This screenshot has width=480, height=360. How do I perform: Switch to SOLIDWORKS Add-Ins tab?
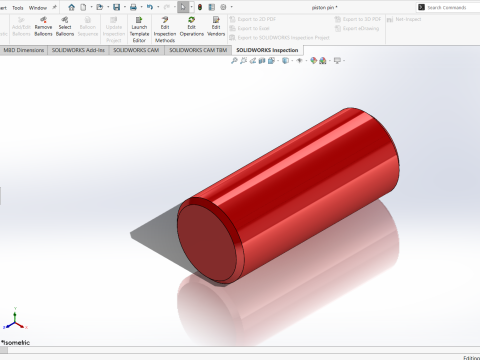click(x=78, y=50)
